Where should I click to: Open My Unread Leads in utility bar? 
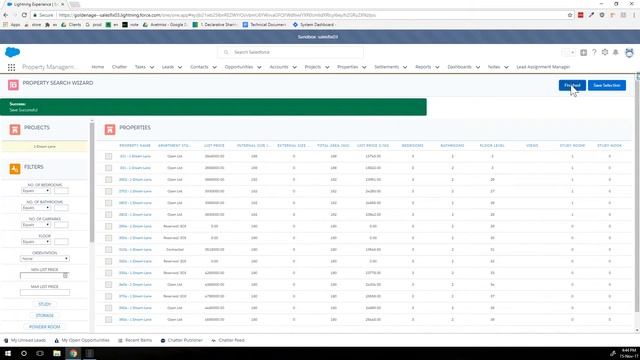[x=24, y=340]
